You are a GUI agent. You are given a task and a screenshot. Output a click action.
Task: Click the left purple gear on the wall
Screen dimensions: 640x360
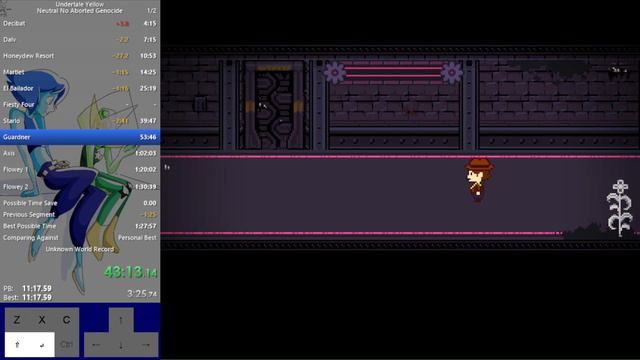335,73
